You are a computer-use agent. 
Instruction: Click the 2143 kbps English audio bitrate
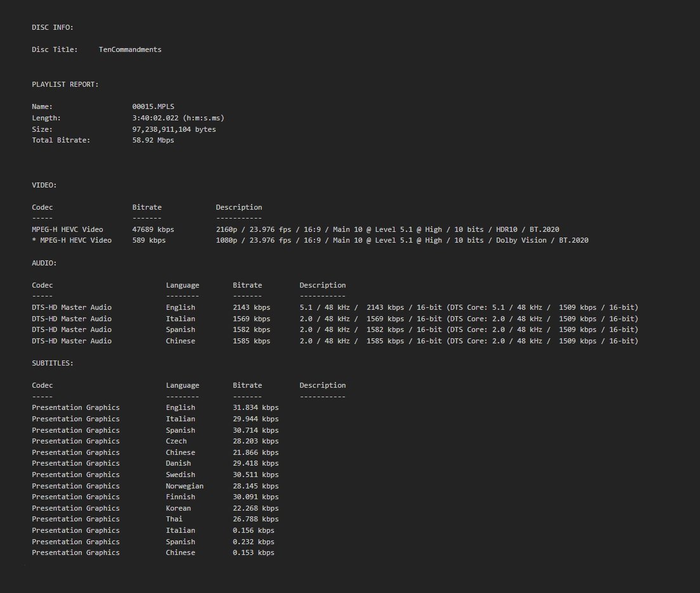[251, 307]
